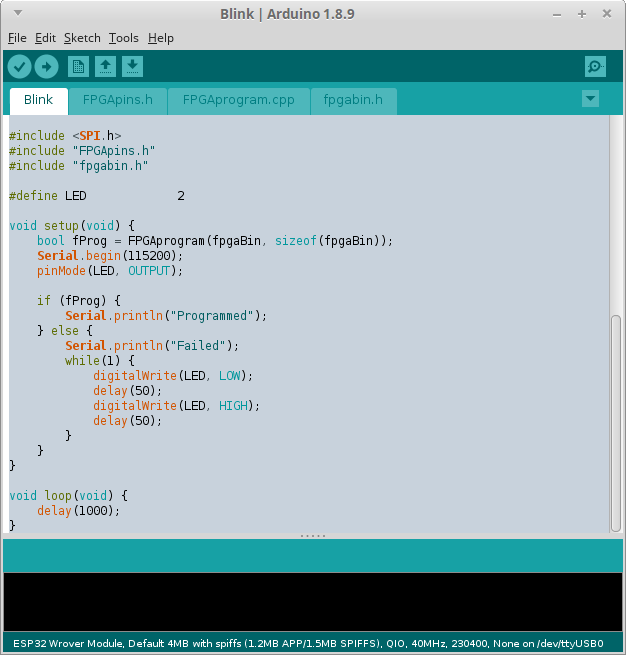626x655 pixels.
Task: Create a new sketch with New icon
Action: [x=79, y=66]
